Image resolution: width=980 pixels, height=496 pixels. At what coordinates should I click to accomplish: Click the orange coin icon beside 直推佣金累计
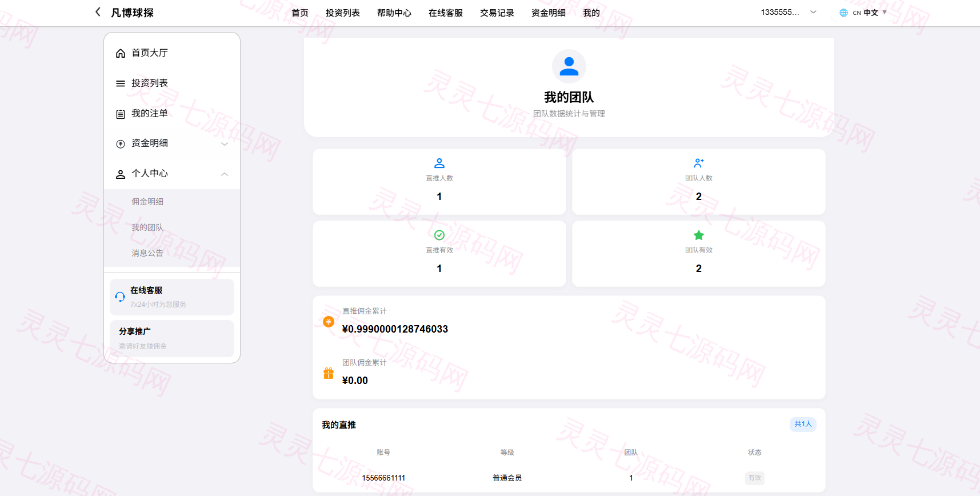click(329, 322)
